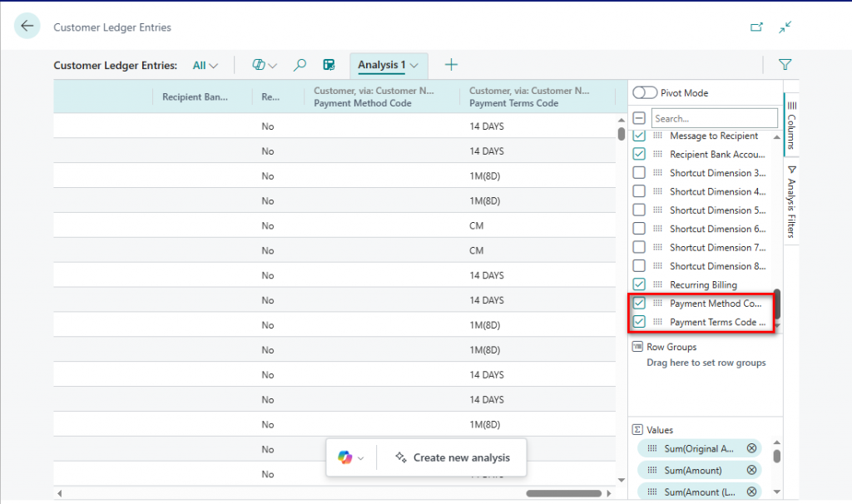Open the Copilot dropdown in toolbar

click(265, 65)
